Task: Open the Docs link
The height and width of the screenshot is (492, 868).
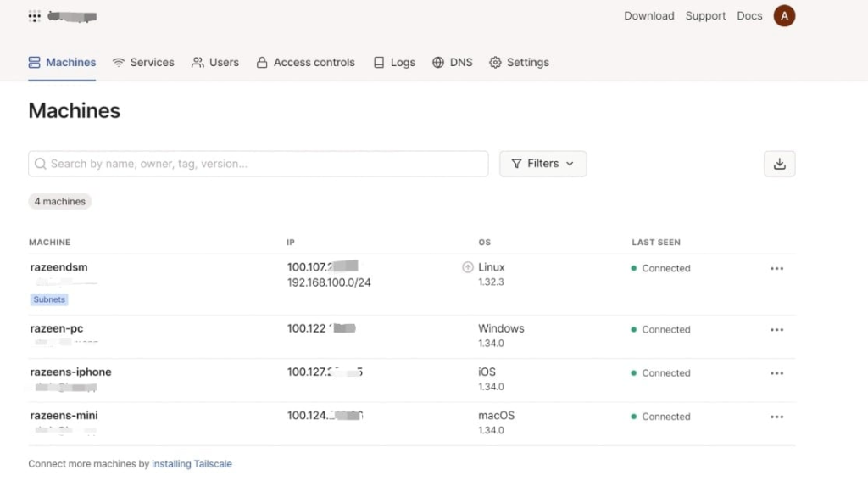Action: (749, 16)
